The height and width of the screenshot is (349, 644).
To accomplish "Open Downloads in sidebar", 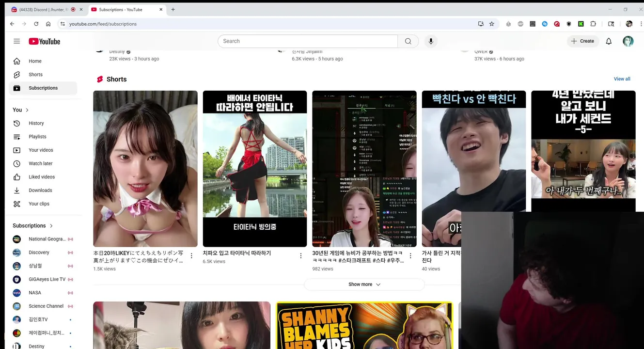I will [x=43, y=190].
